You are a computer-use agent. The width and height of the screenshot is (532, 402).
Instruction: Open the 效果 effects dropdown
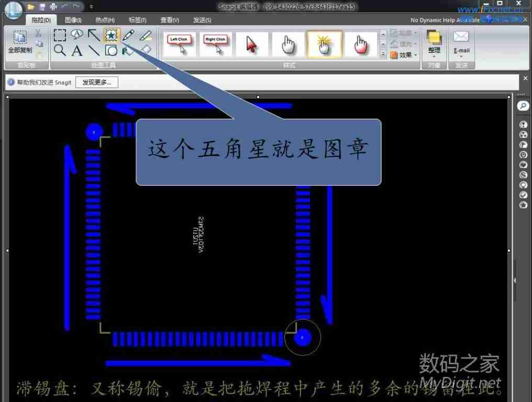click(x=405, y=53)
